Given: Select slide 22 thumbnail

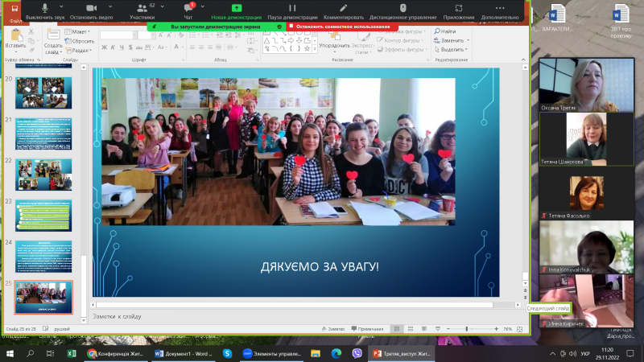Looking at the screenshot, I should (x=45, y=174).
